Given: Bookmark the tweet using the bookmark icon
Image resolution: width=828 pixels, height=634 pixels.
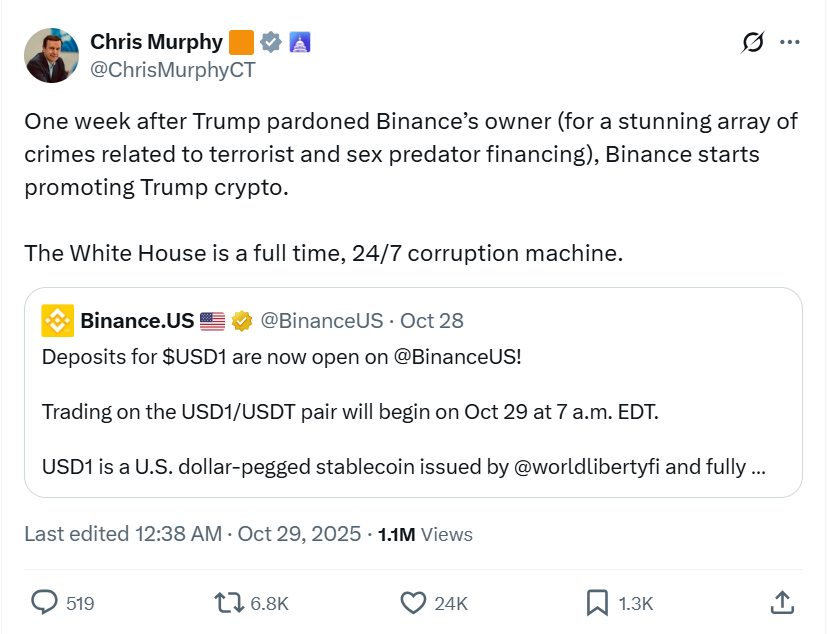Looking at the screenshot, I should [597, 603].
